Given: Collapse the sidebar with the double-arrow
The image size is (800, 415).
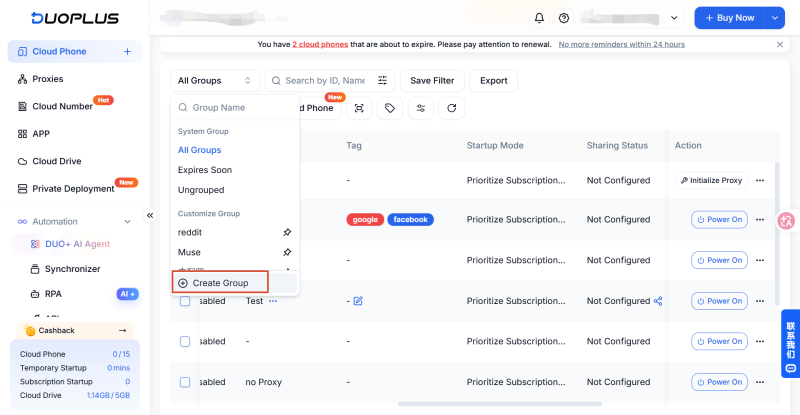Looking at the screenshot, I should tap(150, 215).
